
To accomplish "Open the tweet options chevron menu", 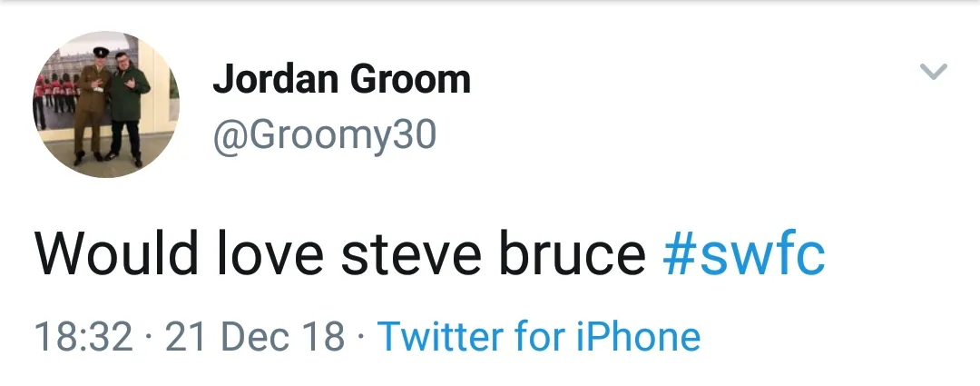I will point(934,72).
